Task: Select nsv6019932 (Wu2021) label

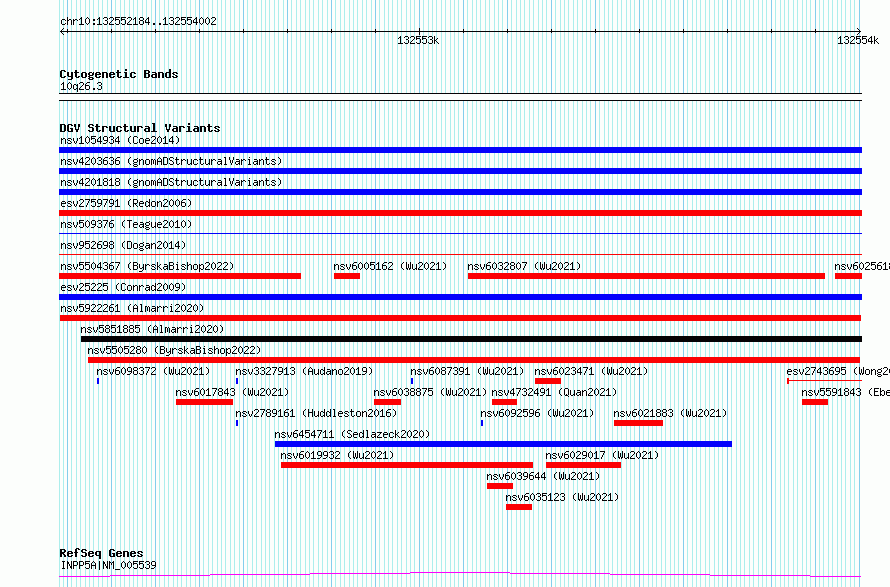Action: (337, 455)
